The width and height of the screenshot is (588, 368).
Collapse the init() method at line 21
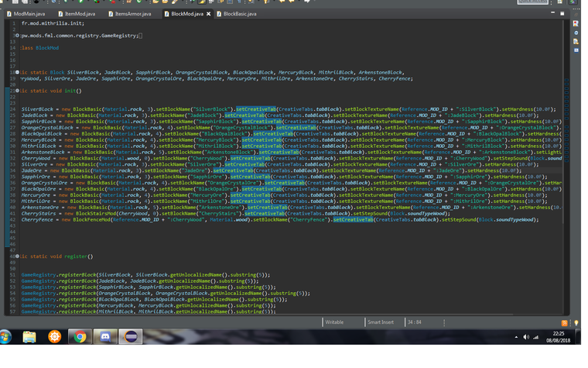pyautogui.click(x=16, y=91)
